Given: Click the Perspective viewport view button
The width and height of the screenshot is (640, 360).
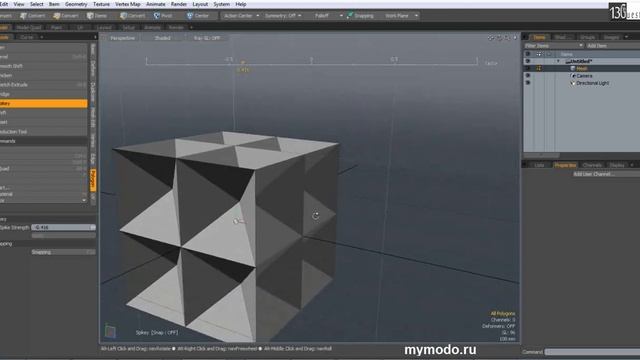Looking at the screenshot, I should (x=122, y=38).
